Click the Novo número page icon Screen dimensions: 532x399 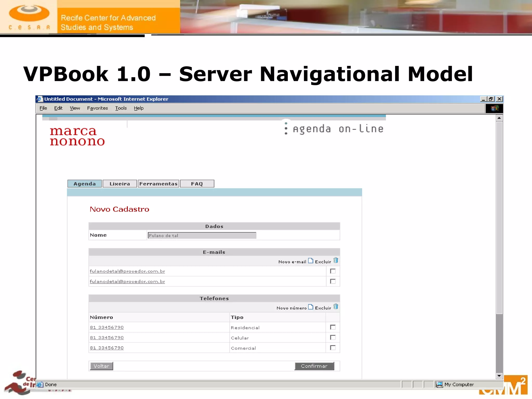[x=311, y=307]
